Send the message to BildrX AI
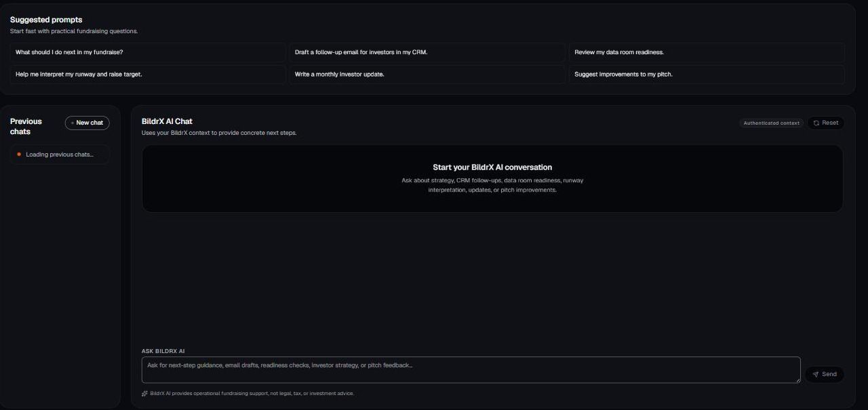Viewport: 868px width, 410px height. click(824, 374)
